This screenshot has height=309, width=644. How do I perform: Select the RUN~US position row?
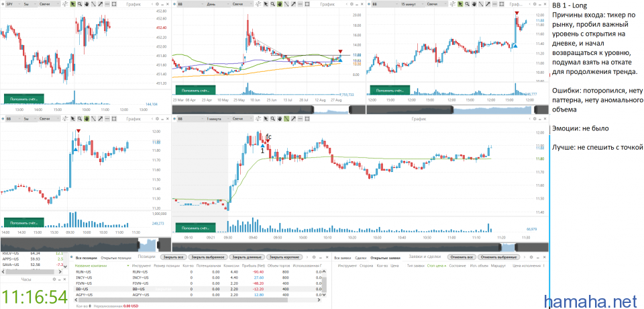pyautogui.click(x=197, y=272)
